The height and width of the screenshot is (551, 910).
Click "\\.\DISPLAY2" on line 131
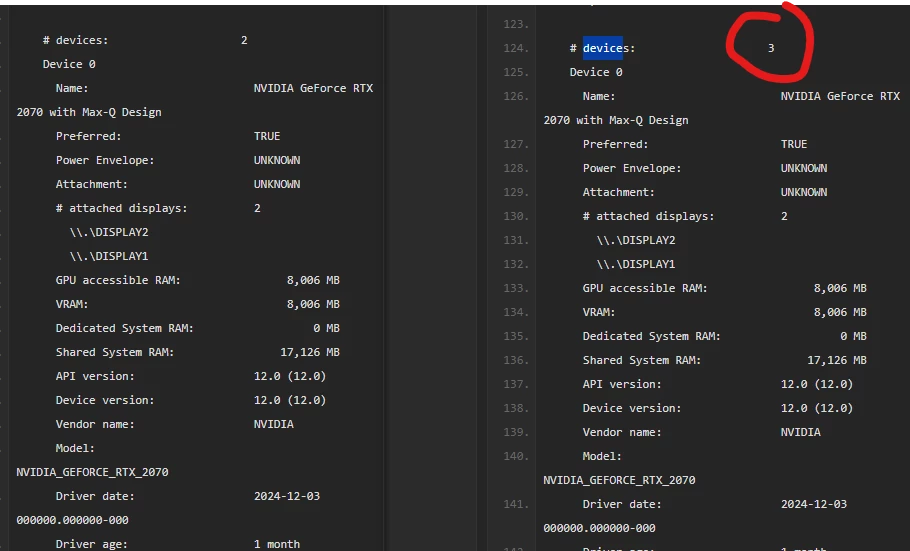pyautogui.click(x=636, y=240)
